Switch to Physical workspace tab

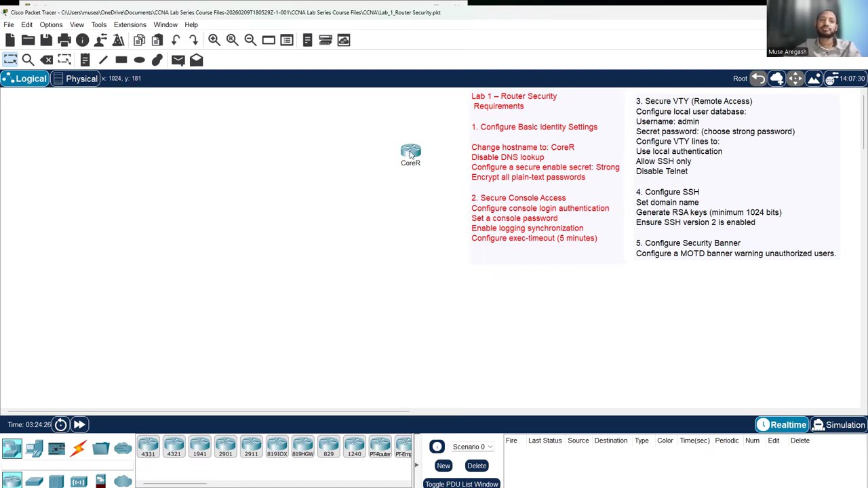pyautogui.click(x=75, y=79)
